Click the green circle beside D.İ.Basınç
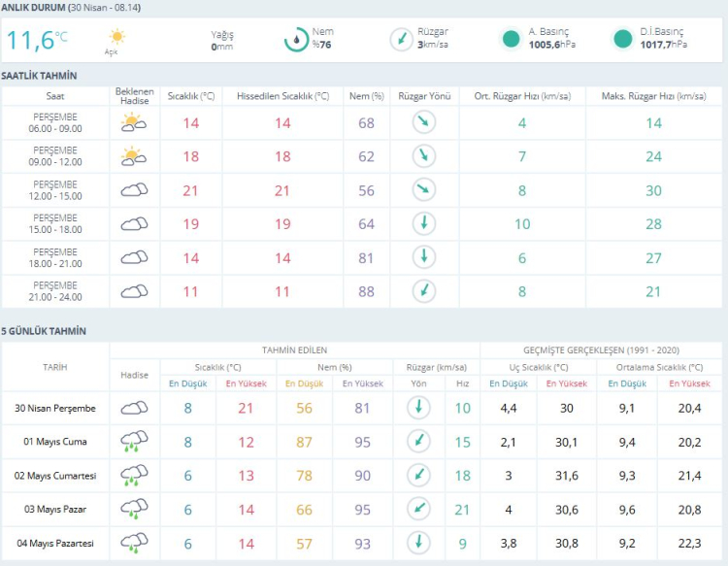 [623, 40]
